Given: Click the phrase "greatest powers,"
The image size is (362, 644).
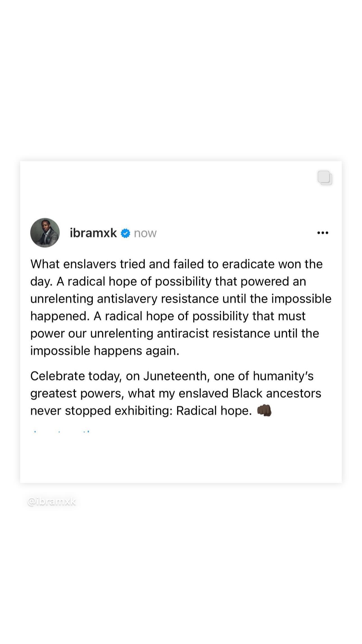Looking at the screenshot, I should [x=77, y=394].
